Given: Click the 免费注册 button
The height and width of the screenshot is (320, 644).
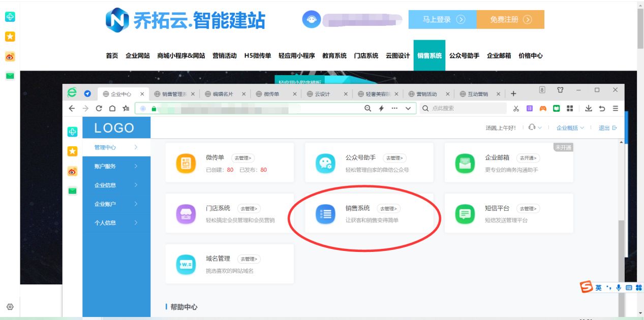Looking at the screenshot, I should [x=510, y=19].
